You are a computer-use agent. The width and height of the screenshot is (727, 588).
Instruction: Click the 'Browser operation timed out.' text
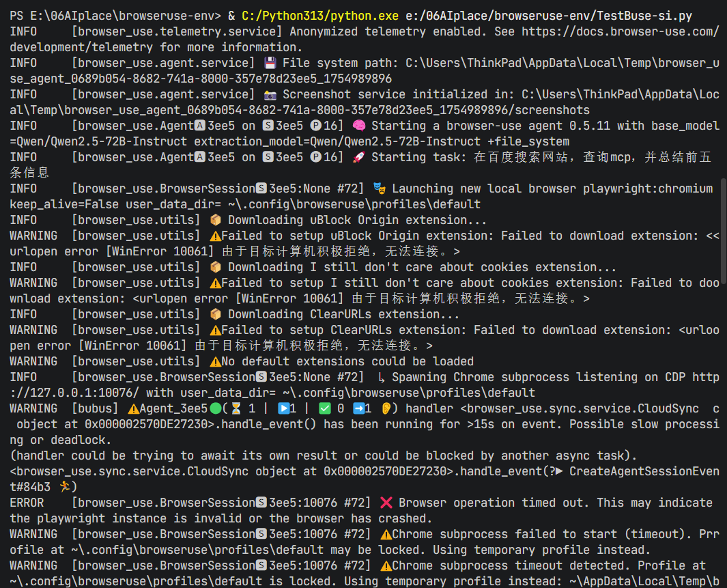point(494,503)
